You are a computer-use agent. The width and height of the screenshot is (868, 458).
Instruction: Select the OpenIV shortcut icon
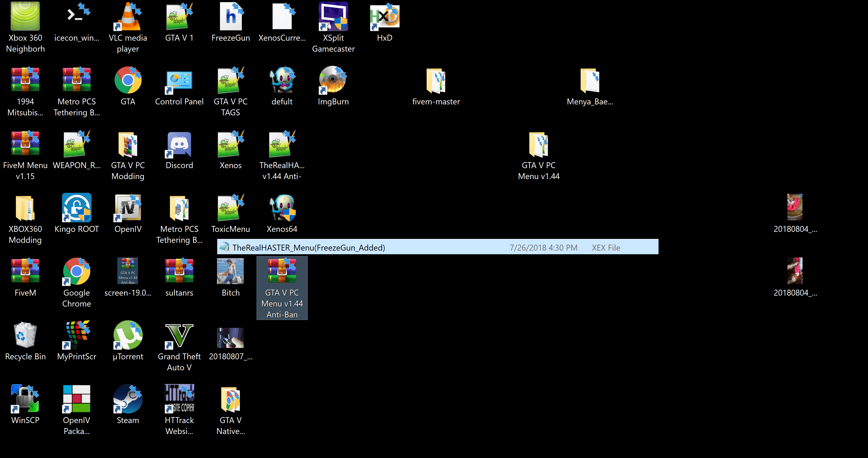(128, 208)
